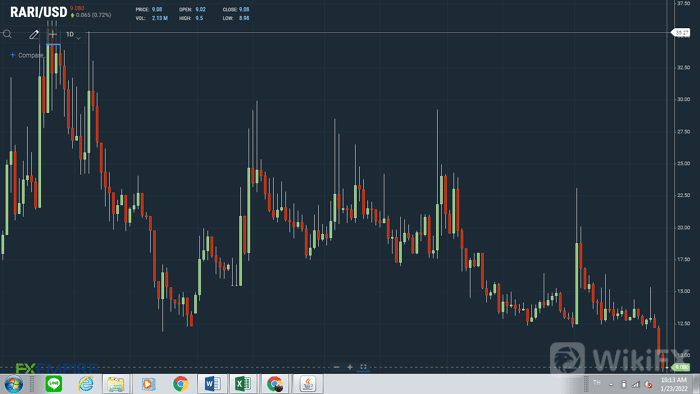700x394 pixels.
Task: Select the pencil drawing tool
Action: point(34,34)
